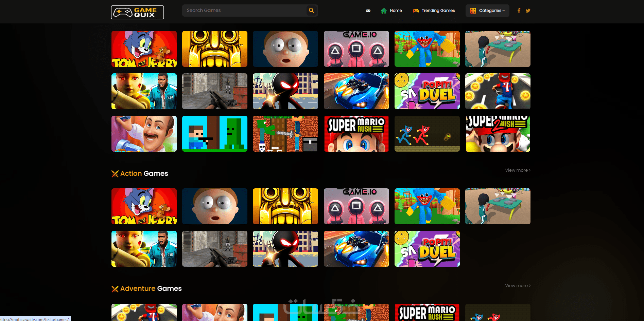Image resolution: width=644 pixels, height=321 pixels.
Task: Open golden temple idol game above Action Games
Action: tap(215, 49)
